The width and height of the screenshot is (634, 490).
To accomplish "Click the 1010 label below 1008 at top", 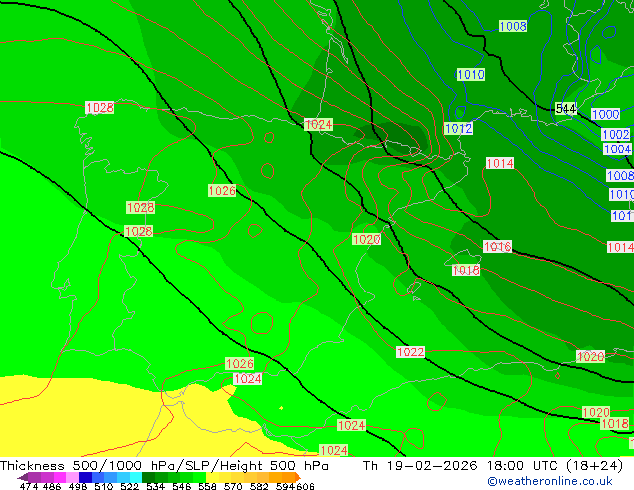I will [471, 74].
